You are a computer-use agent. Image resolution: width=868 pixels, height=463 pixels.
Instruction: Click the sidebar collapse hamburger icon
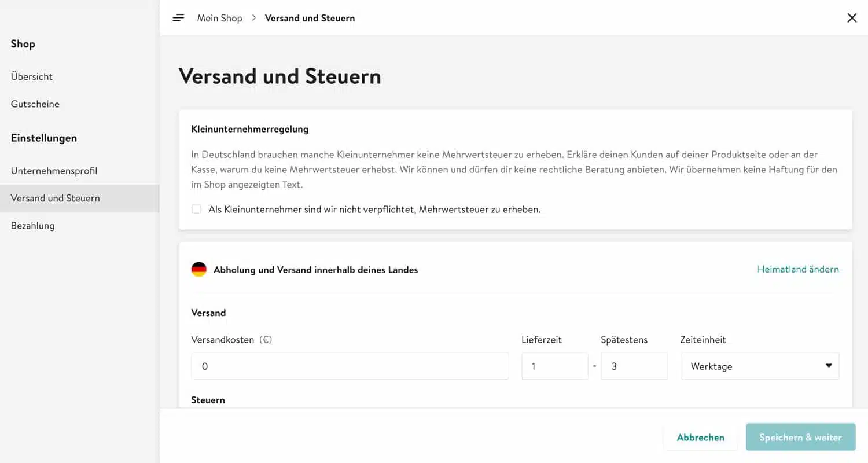tap(178, 17)
